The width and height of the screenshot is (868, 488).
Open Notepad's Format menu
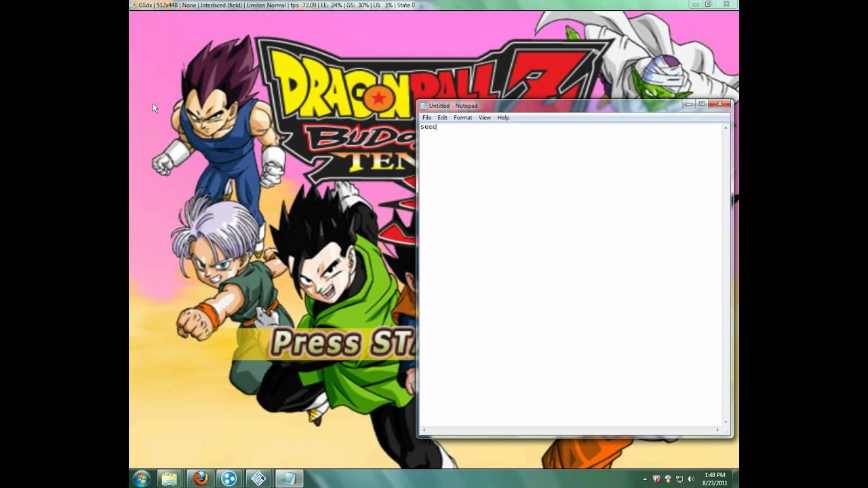point(462,118)
